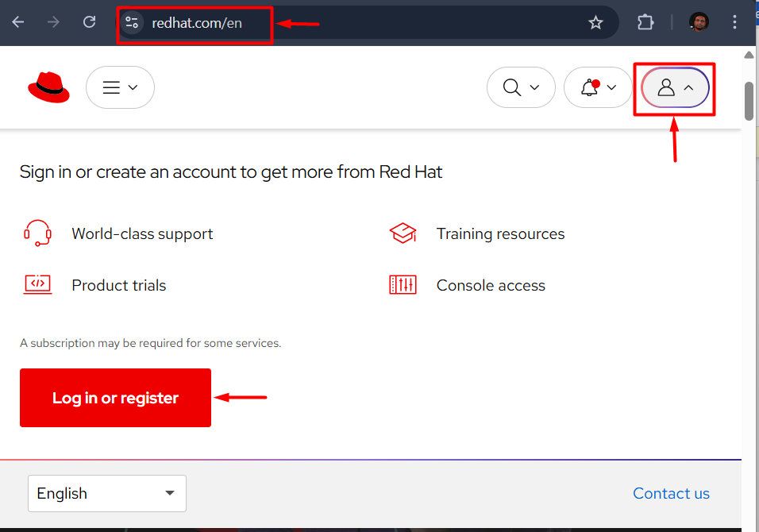Open the Contact us link
759x532 pixels.
[x=671, y=493]
